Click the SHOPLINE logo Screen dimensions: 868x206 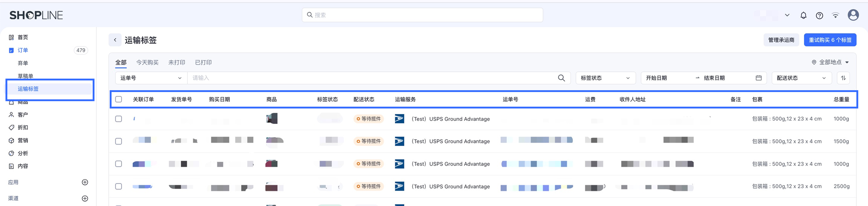click(x=36, y=15)
